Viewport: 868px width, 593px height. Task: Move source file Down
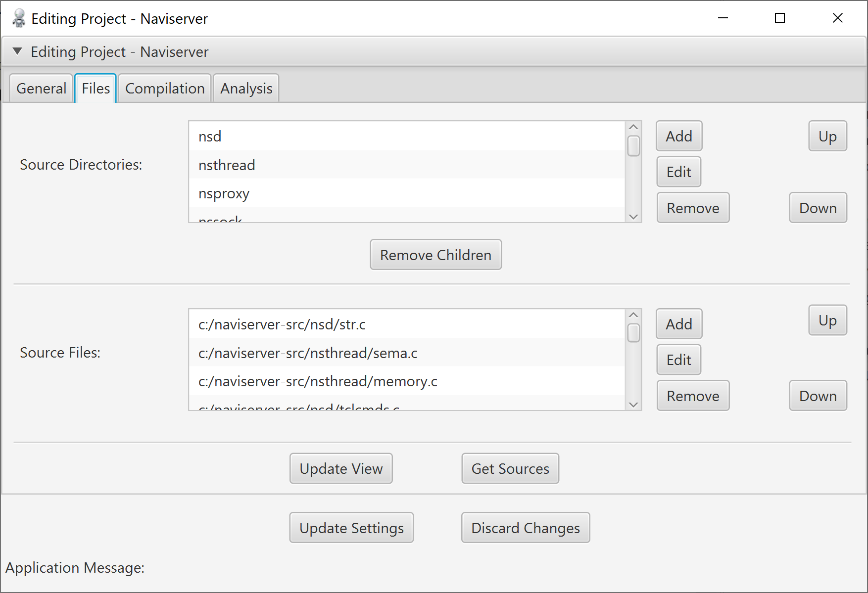click(818, 396)
